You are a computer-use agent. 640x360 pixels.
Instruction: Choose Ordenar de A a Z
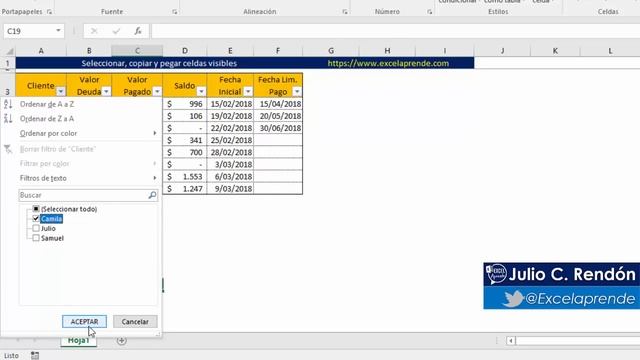click(x=47, y=104)
